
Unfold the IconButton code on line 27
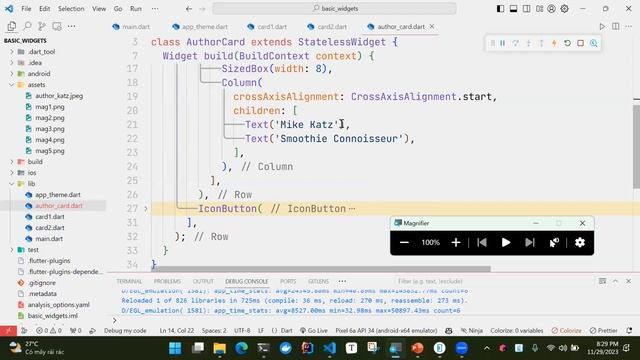(x=146, y=209)
